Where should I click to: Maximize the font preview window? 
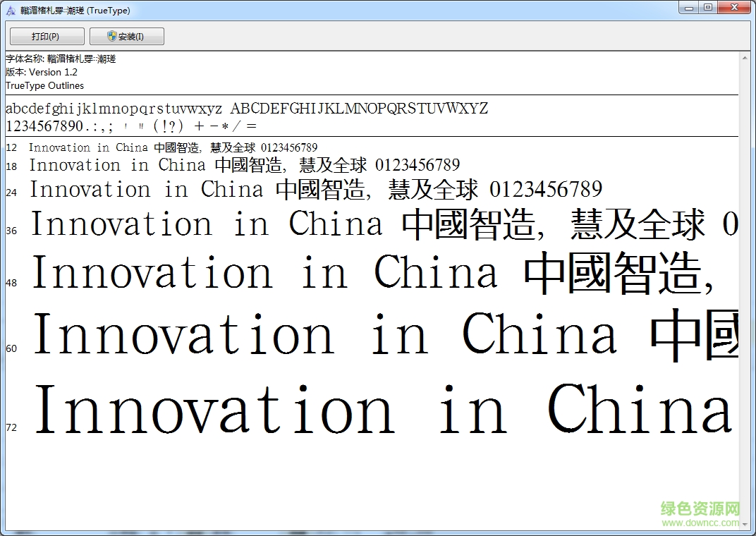(x=708, y=8)
